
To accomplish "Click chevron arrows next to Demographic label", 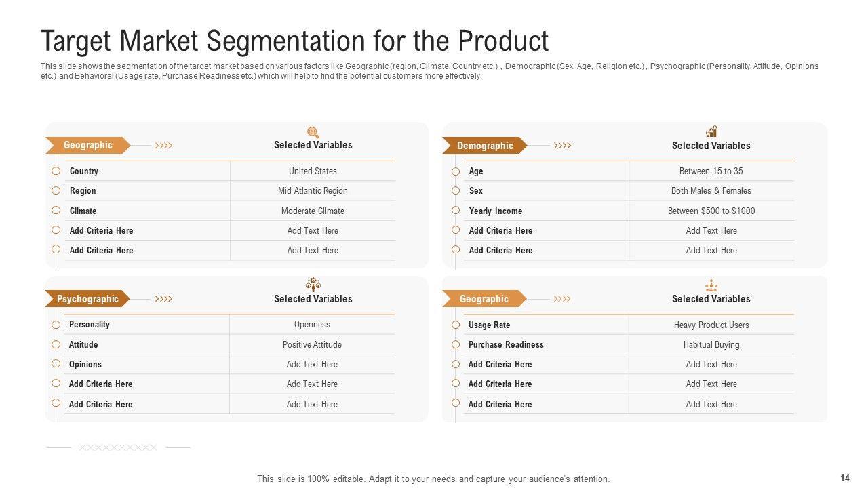I will 562,146.
